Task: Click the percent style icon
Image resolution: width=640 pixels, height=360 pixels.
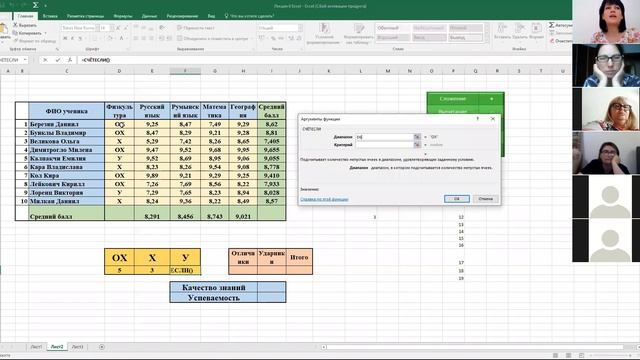Action: (x=273, y=38)
